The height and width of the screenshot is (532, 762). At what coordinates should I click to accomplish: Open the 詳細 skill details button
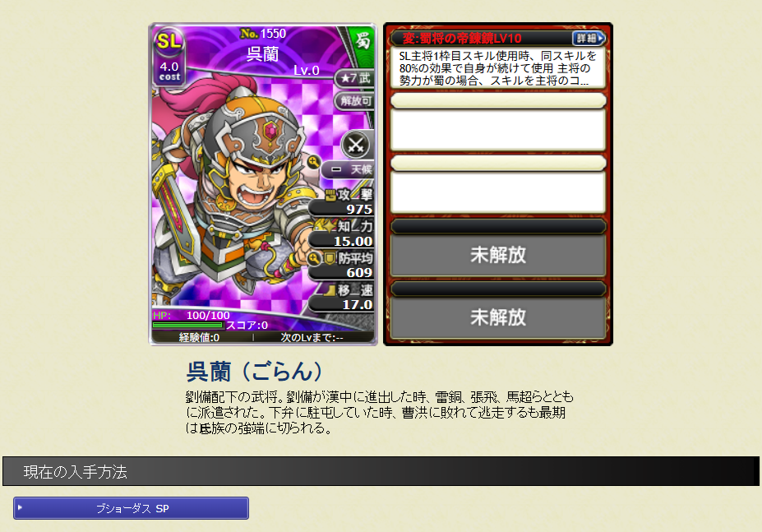pyautogui.click(x=589, y=38)
